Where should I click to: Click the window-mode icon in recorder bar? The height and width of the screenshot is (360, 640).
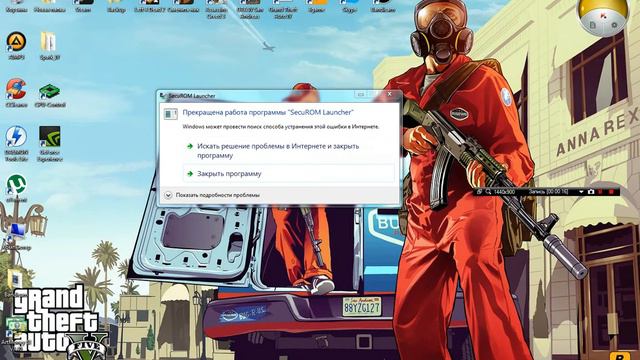point(480,191)
